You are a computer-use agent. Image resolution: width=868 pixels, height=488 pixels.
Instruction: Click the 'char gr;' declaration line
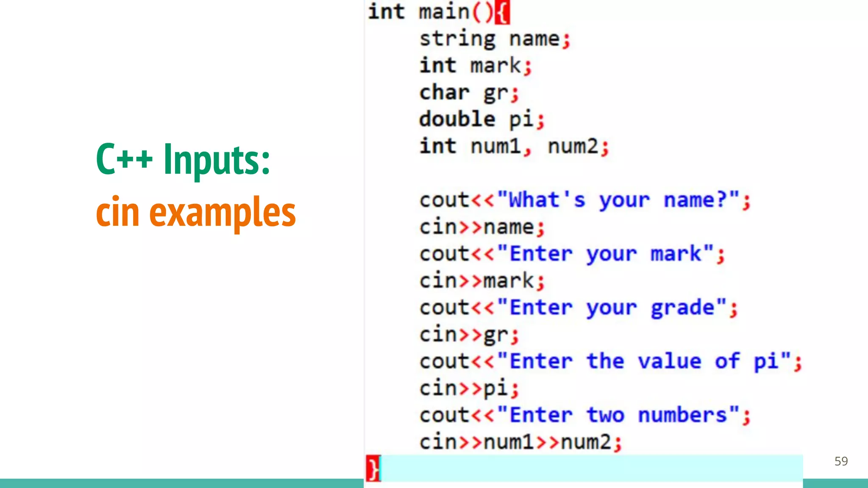[469, 93]
